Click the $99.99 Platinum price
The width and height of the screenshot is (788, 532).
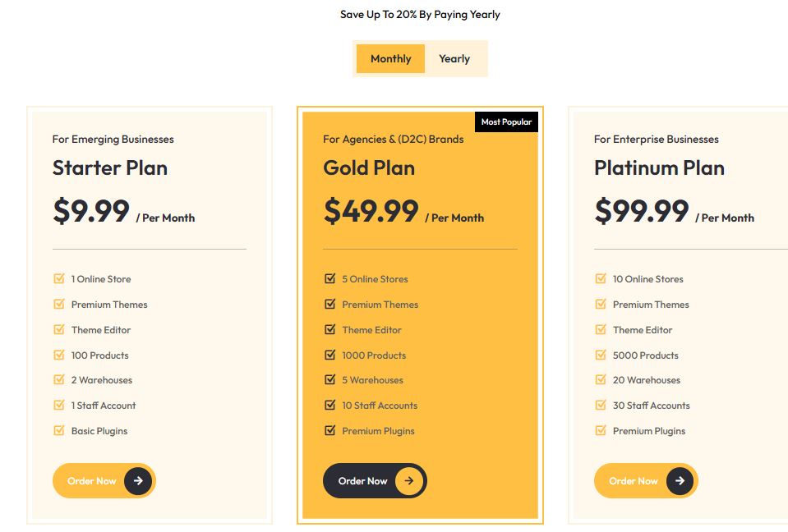pos(642,211)
